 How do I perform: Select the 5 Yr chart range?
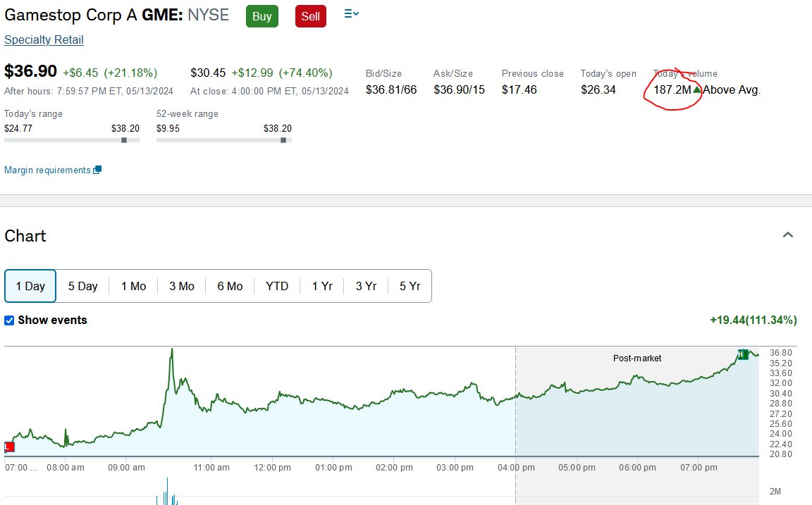410,286
